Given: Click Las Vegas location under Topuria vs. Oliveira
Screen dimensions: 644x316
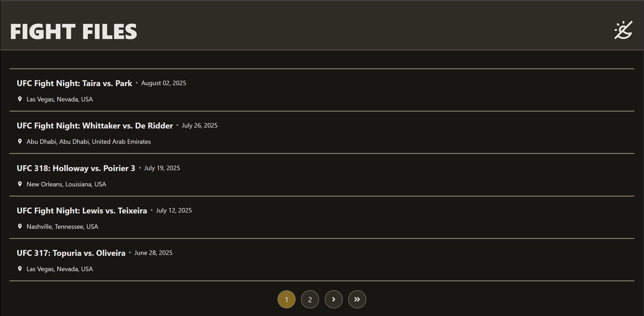Looking at the screenshot, I should pyautogui.click(x=60, y=269).
